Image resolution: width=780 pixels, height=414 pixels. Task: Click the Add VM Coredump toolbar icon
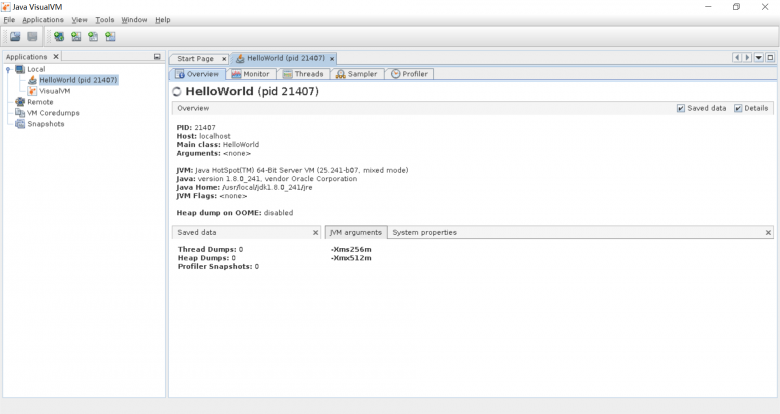(x=93, y=37)
